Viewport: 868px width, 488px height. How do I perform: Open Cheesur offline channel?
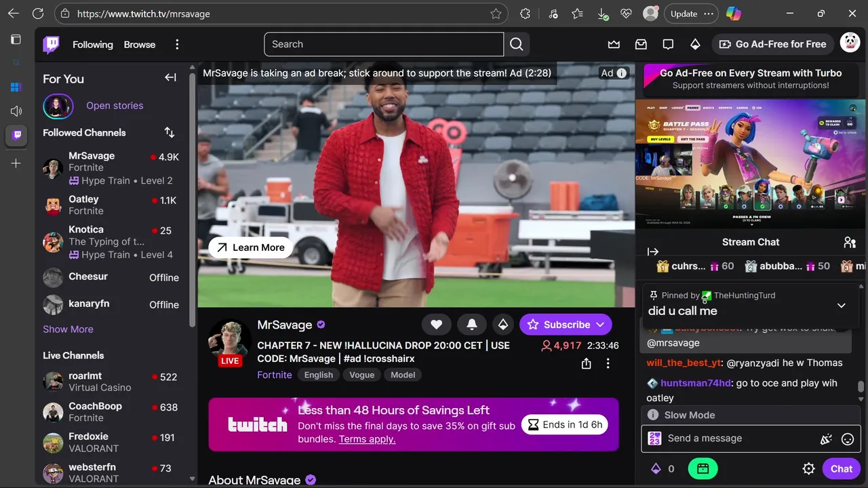[111, 277]
